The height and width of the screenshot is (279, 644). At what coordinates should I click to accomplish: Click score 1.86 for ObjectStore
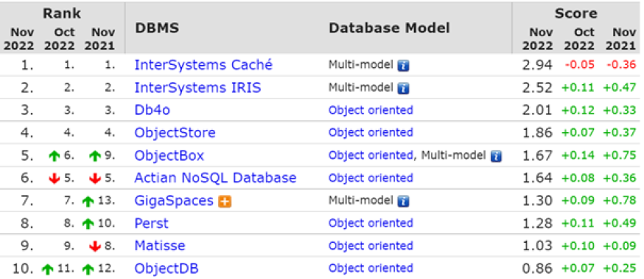pyautogui.click(x=537, y=133)
